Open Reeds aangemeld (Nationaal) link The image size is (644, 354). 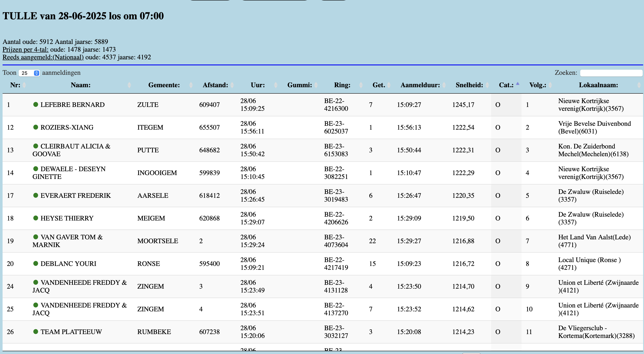pyautogui.click(x=43, y=57)
